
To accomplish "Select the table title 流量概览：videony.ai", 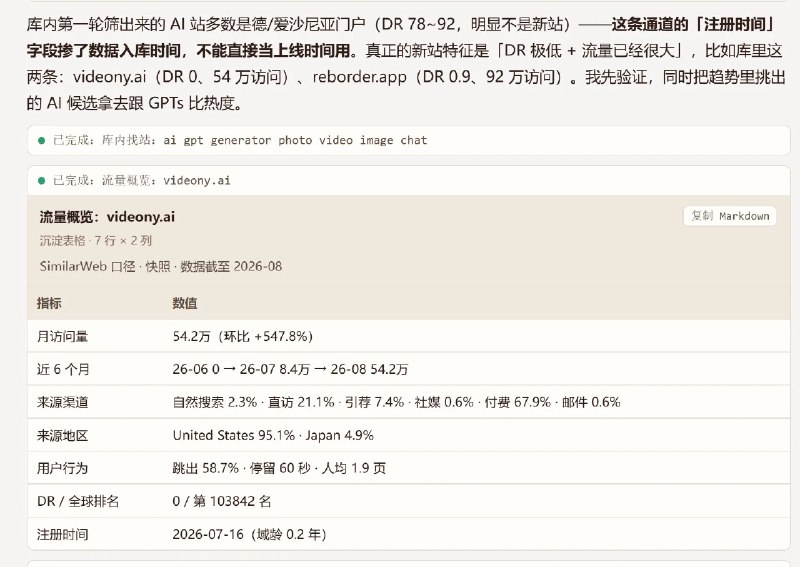I will pos(107,217).
